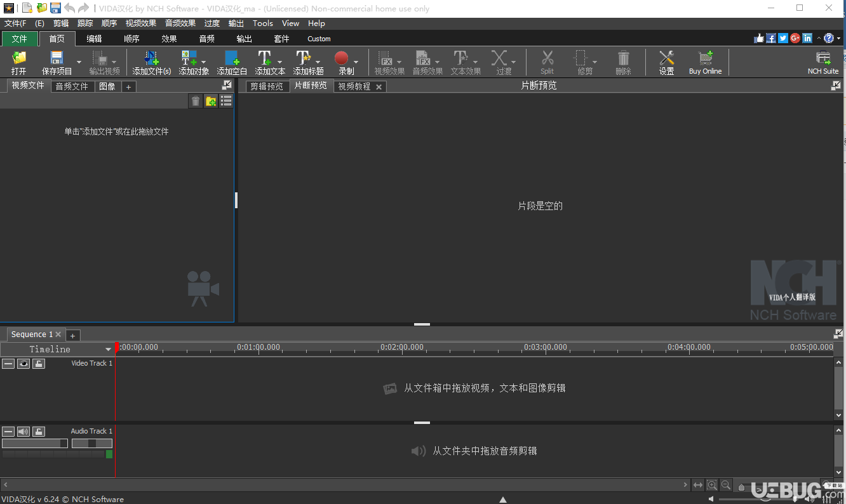Click redo arrow in title bar
This screenshot has height=504, width=846.
coord(83,8)
